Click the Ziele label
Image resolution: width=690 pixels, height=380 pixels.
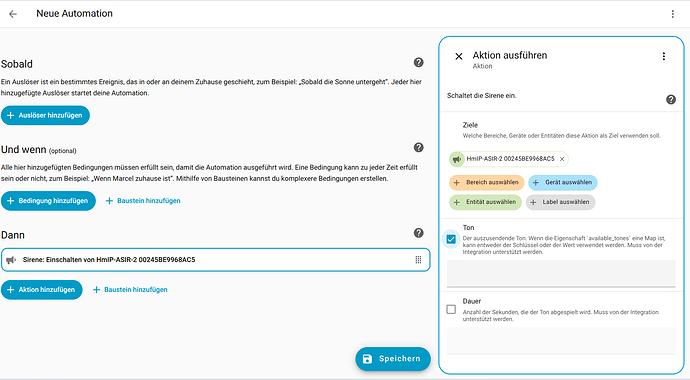tap(470, 125)
